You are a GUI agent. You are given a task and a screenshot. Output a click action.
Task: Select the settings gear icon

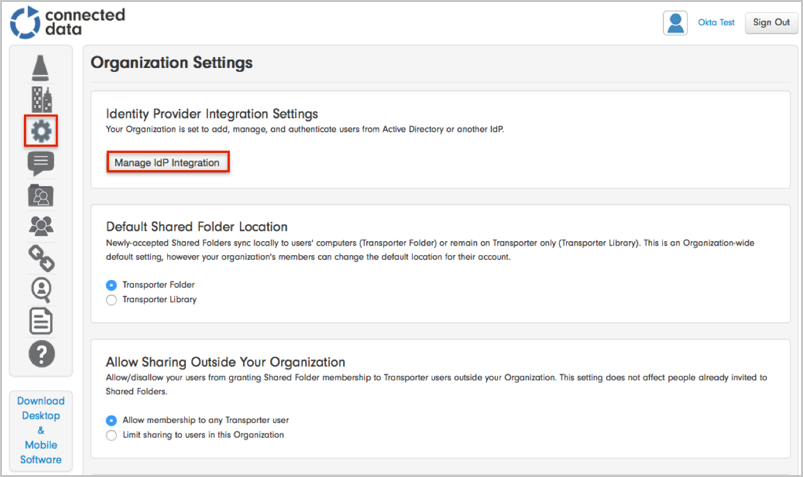pyautogui.click(x=41, y=131)
